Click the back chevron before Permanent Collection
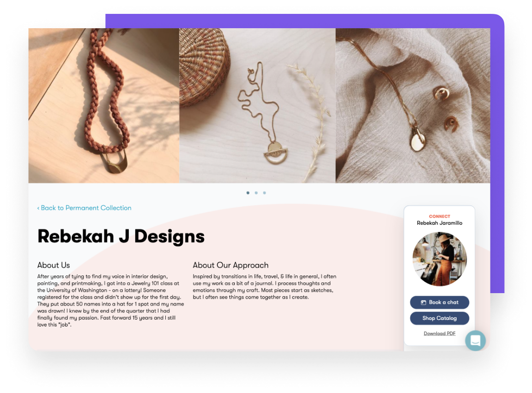The height and width of the screenshot is (393, 532). (x=38, y=208)
